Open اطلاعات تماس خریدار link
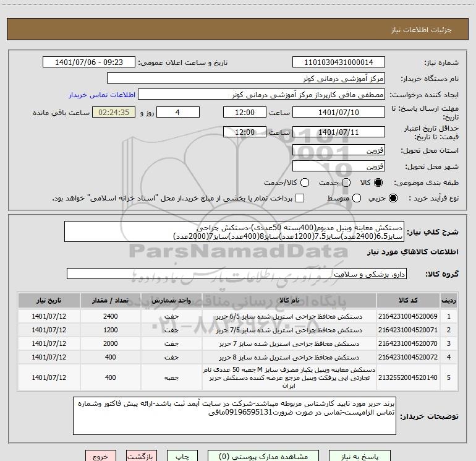This screenshot has height=461, width=476. point(102,95)
